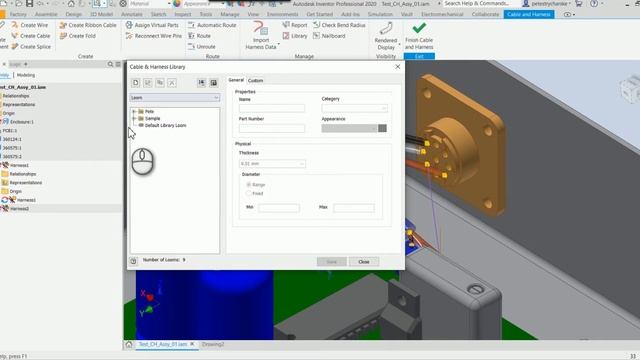The height and width of the screenshot is (360, 640).
Task: Select the Fixed diameter radio button
Action: click(249, 193)
